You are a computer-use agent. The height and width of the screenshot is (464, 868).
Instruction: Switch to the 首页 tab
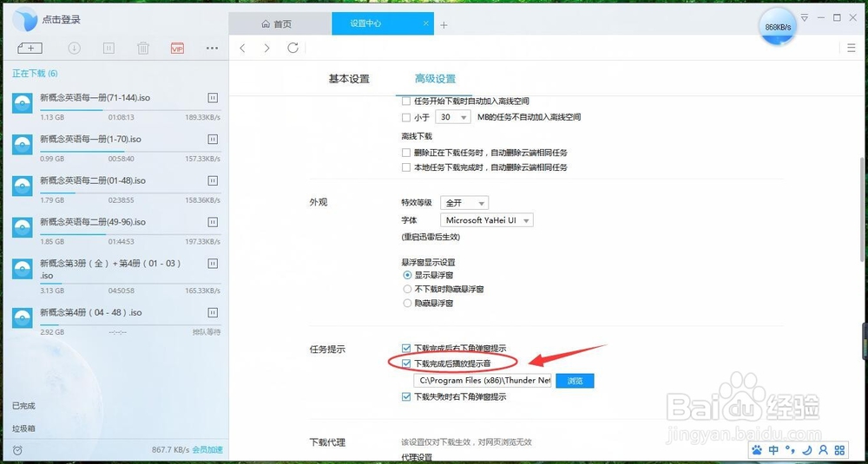tap(279, 24)
